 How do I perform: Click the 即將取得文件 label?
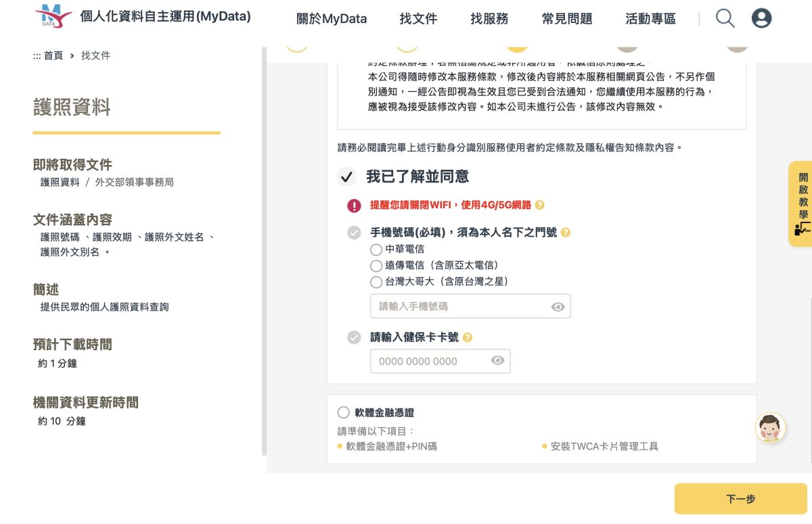72,165
